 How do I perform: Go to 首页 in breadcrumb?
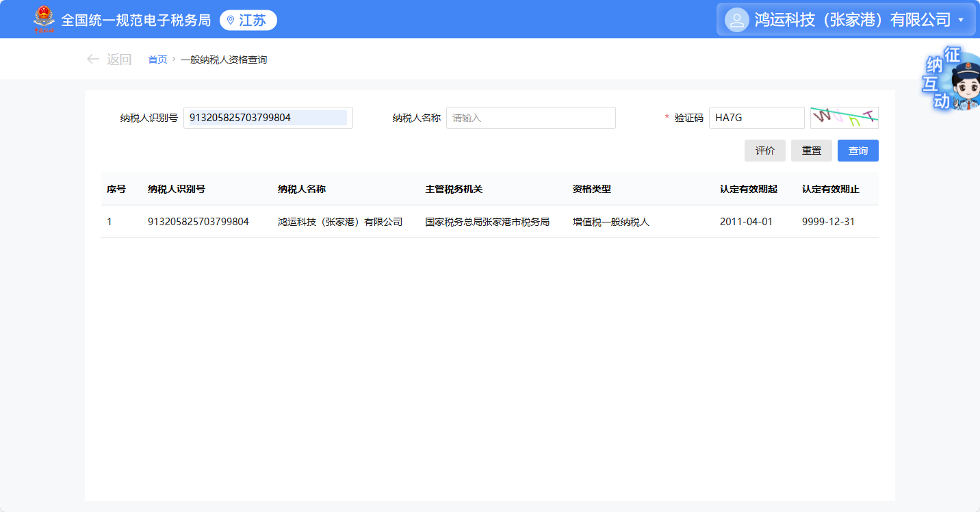[x=157, y=60]
